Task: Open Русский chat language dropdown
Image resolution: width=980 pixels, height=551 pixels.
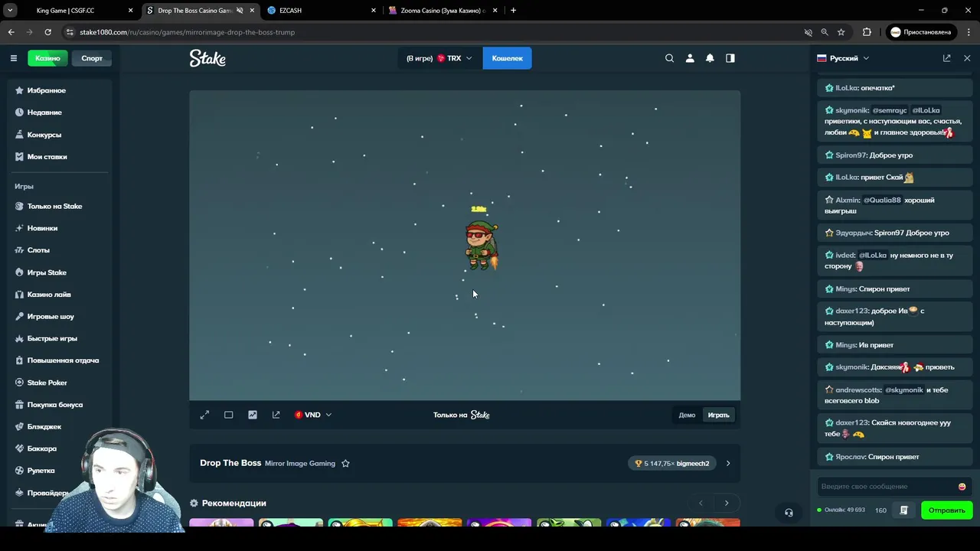Action: point(844,58)
